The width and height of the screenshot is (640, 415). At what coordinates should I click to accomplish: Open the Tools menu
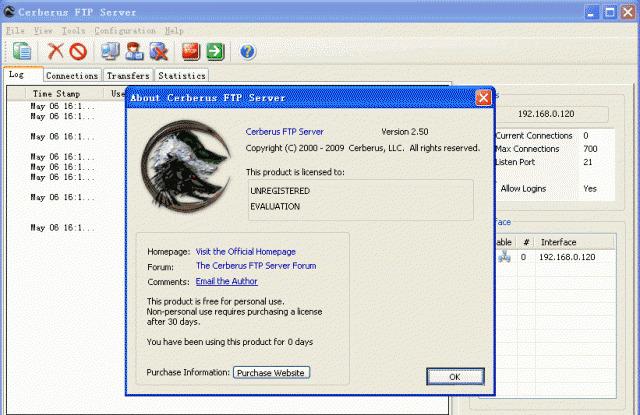point(73,31)
